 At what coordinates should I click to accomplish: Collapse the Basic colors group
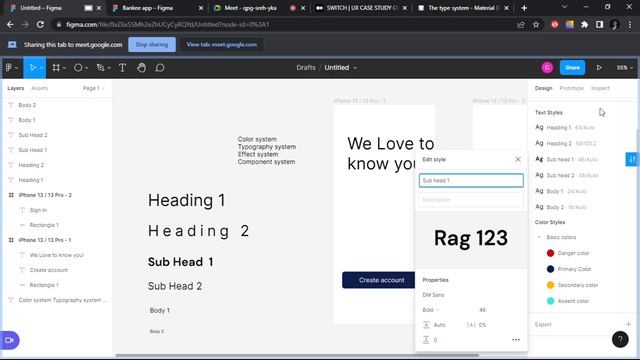coord(539,237)
